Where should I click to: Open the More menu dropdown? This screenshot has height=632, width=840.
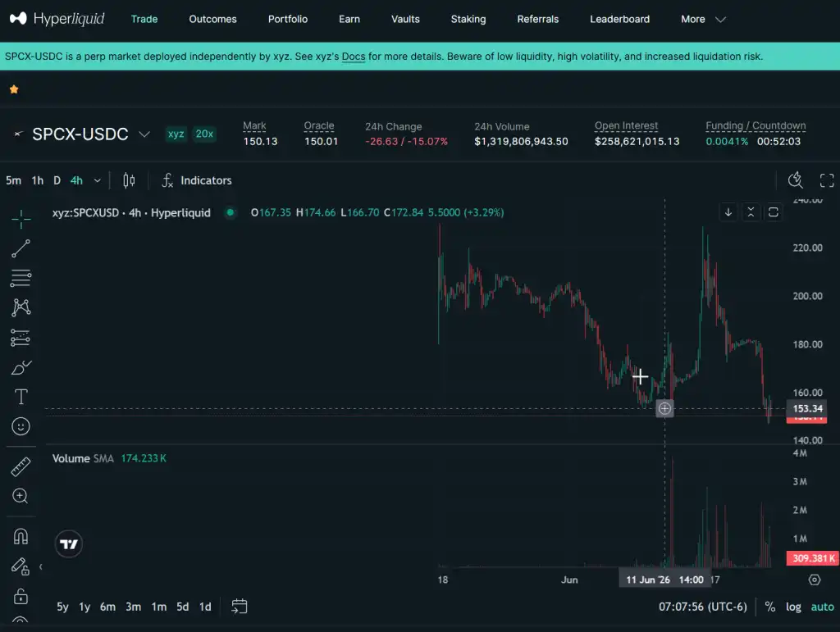[x=703, y=20]
